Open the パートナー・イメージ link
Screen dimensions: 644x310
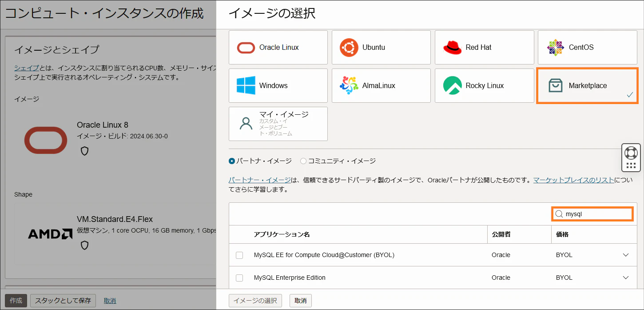(x=259, y=180)
